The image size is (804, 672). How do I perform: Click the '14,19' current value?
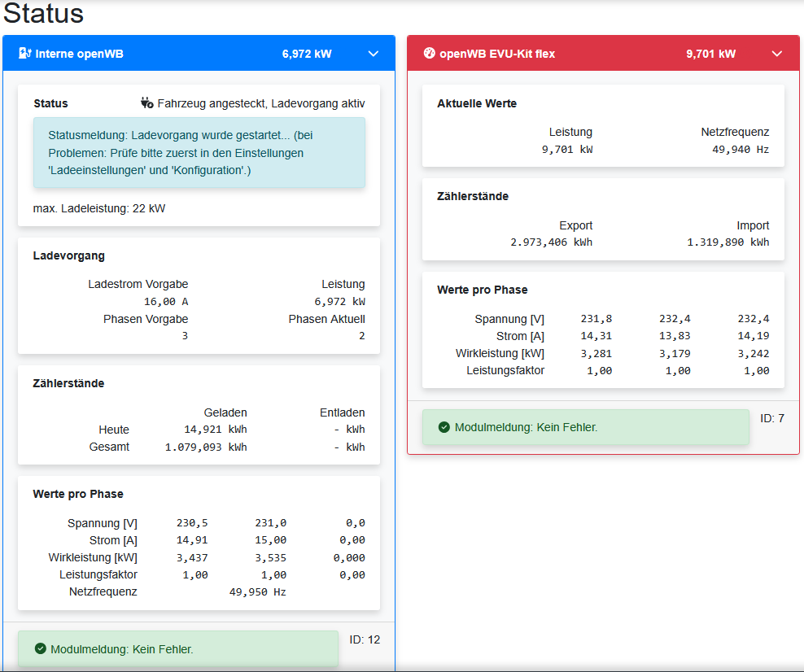pos(754,336)
